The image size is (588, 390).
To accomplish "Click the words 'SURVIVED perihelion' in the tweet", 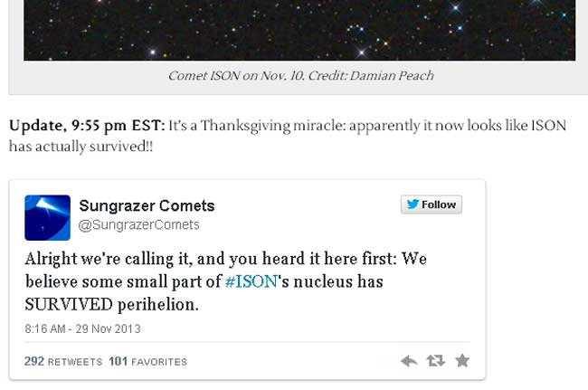I will pyautogui.click(x=112, y=304).
